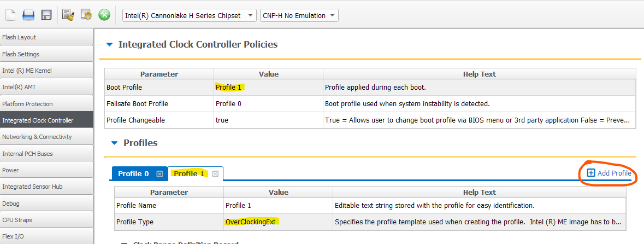Collapse the Integrated Clock Controller Policies section
Image resolution: width=644 pixels, height=244 pixels.
pos(109,45)
